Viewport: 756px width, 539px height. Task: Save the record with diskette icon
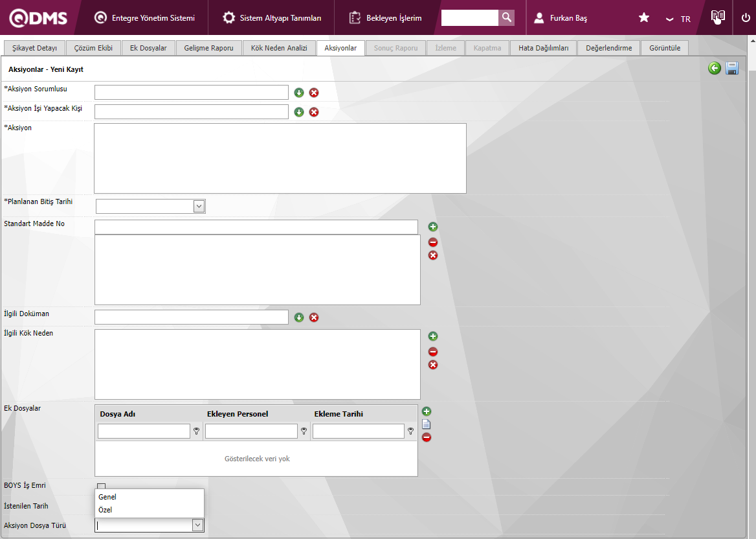[x=732, y=68]
